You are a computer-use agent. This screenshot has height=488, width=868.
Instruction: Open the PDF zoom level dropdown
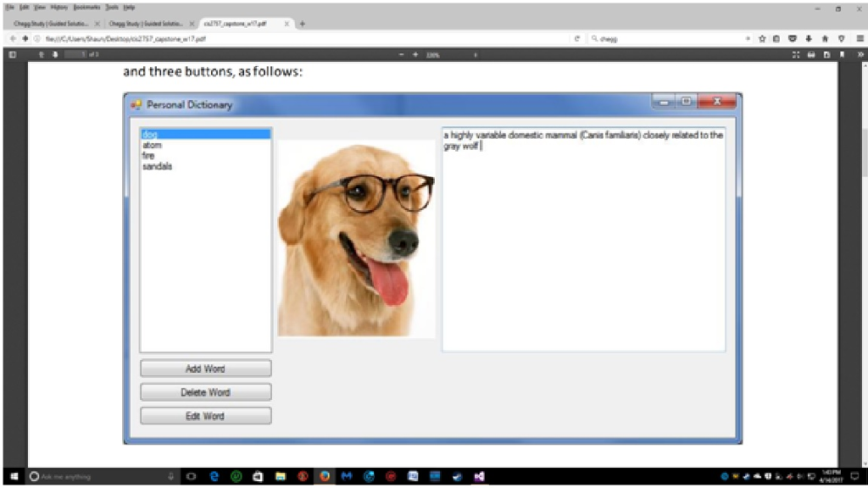[452, 55]
